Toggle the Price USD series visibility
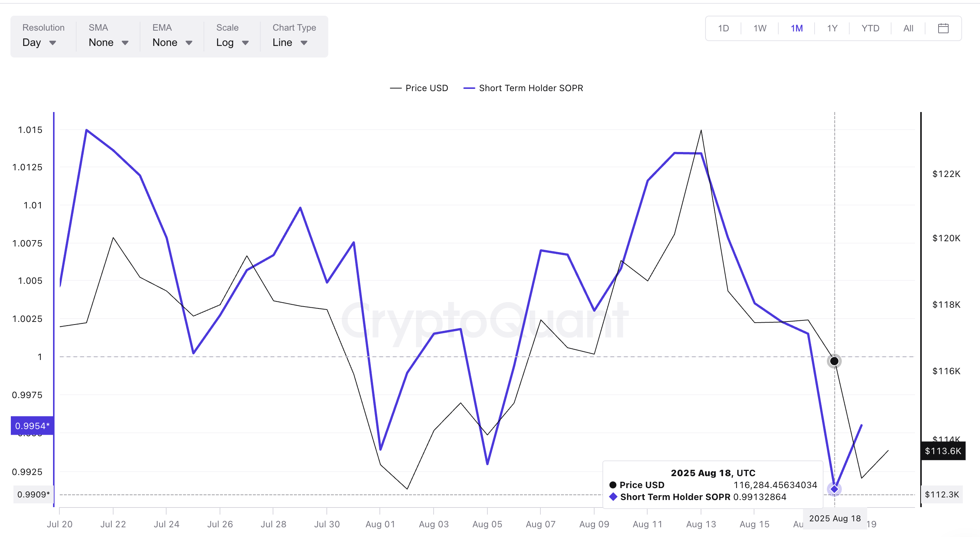The image size is (980, 537). pyautogui.click(x=427, y=88)
